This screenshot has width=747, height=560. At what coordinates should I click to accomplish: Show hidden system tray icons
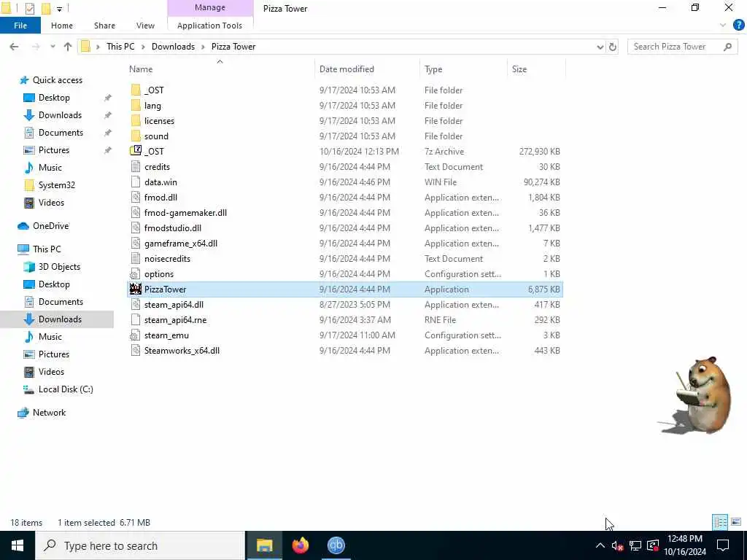(600, 545)
